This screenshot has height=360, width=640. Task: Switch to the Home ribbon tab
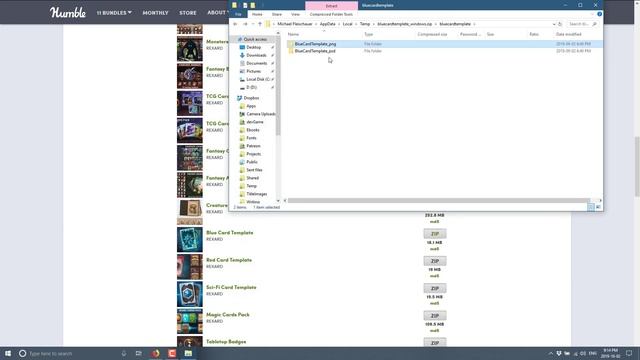coord(257,14)
